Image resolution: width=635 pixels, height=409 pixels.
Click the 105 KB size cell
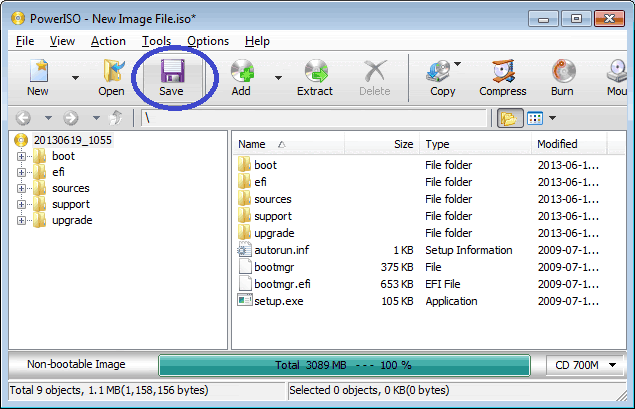tap(397, 301)
